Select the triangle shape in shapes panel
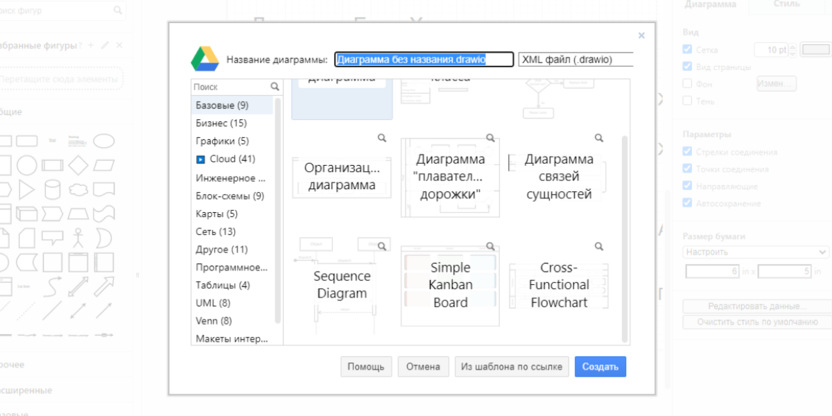832x416 pixels. 26,189
